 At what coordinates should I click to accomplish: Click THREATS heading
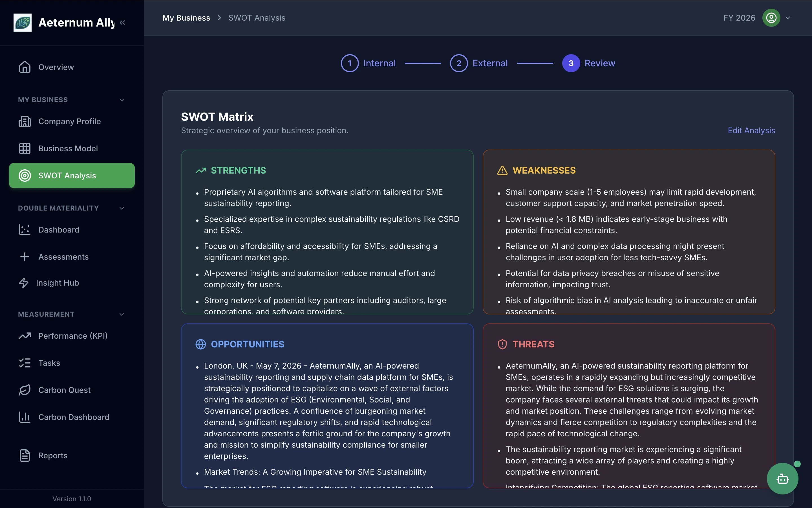tap(533, 344)
